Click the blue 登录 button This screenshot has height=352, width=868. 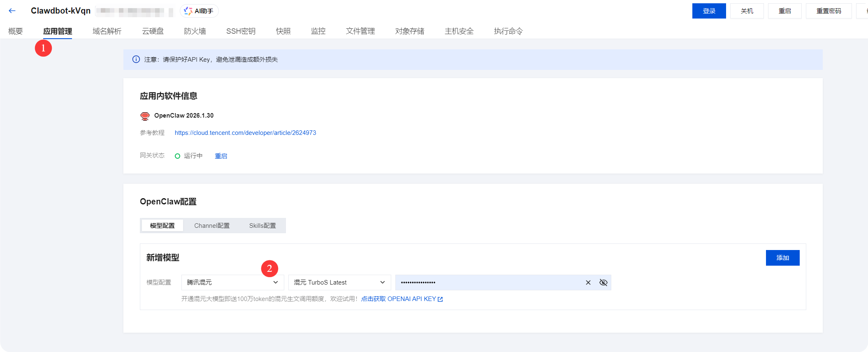click(x=709, y=11)
